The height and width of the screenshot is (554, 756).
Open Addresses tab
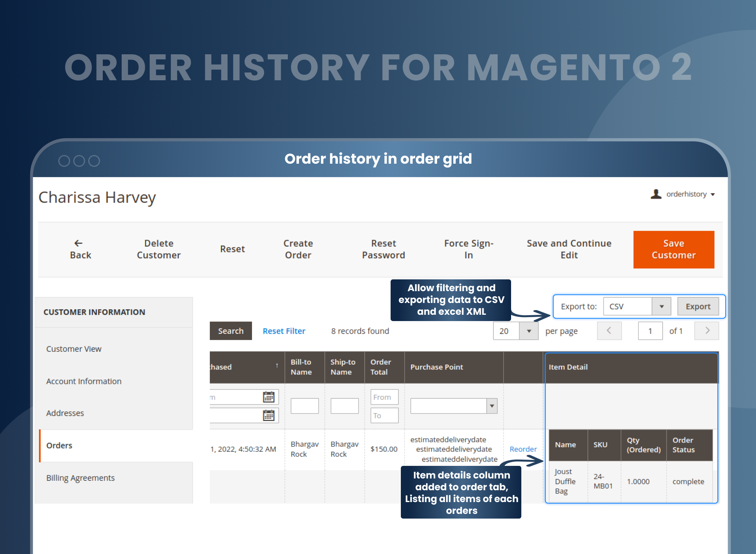[x=65, y=413]
